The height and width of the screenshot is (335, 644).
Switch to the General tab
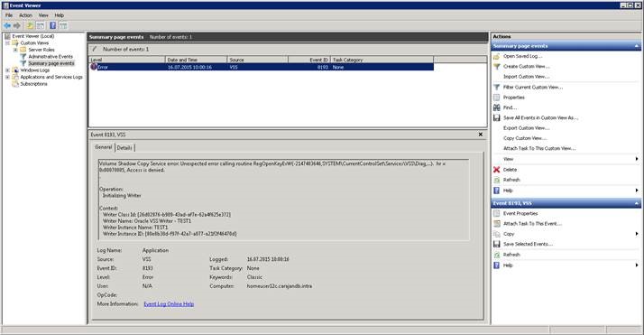(x=104, y=147)
